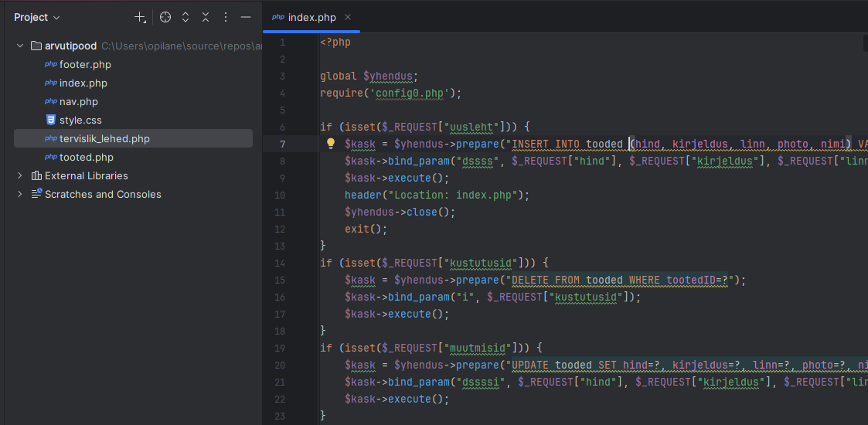
Task: Click the yellow light bulb quick-fix icon
Action: tap(331, 144)
